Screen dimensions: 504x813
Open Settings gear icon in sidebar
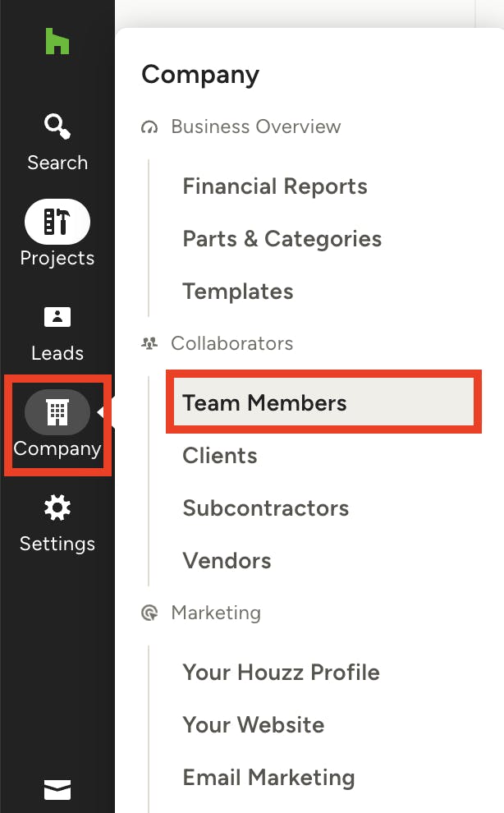[57, 508]
